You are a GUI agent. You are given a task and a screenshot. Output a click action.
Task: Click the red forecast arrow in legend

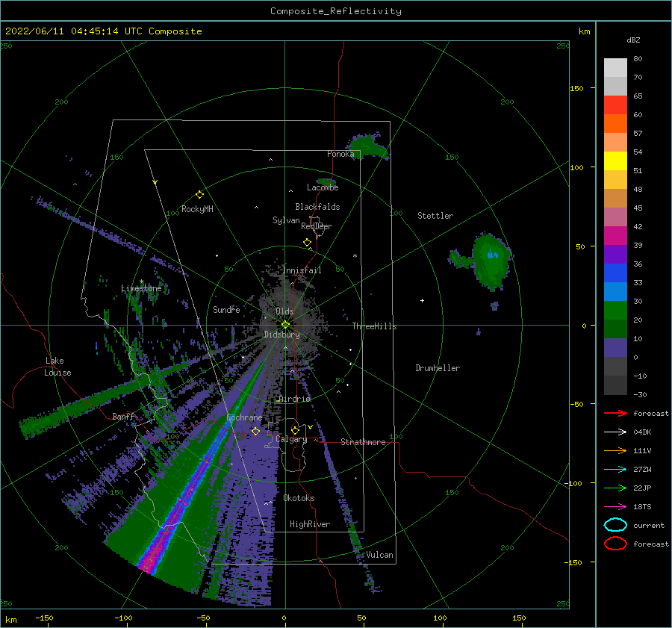[615, 413]
